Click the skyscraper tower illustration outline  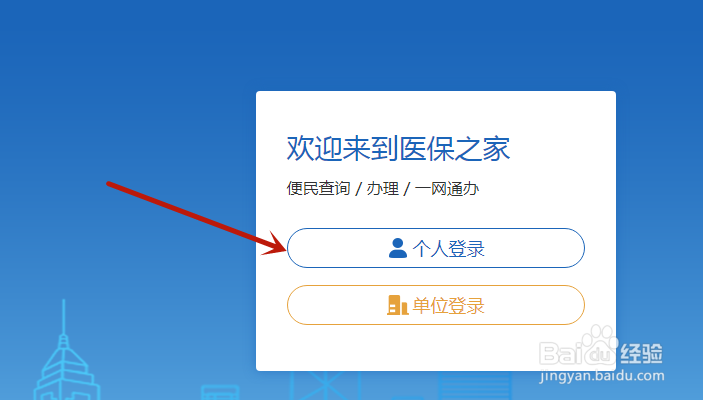[66, 352]
